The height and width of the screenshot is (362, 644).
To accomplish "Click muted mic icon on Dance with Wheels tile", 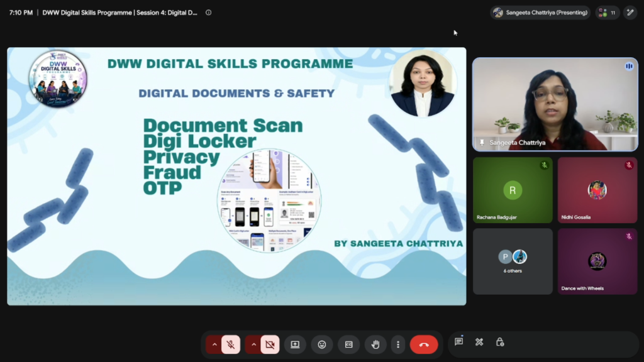I will (x=629, y=236).
